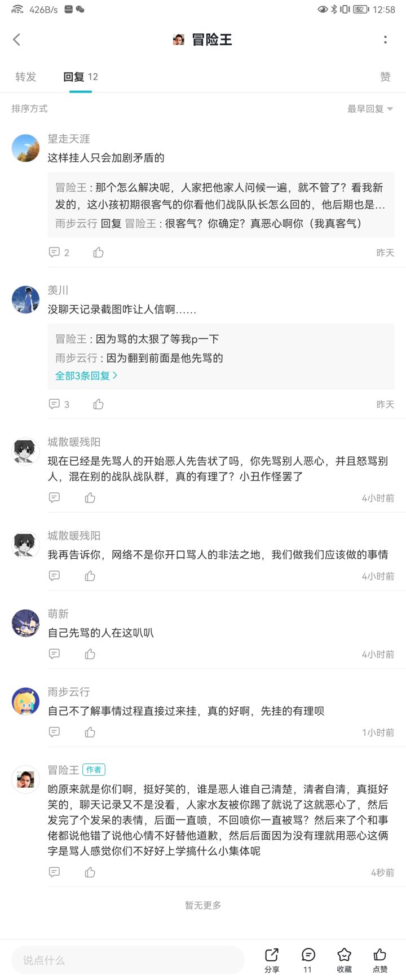This screenshot has width=406, height=980.
Task: Expand 全部3条回复 under 姜川's comment
Action: (86, 376)
